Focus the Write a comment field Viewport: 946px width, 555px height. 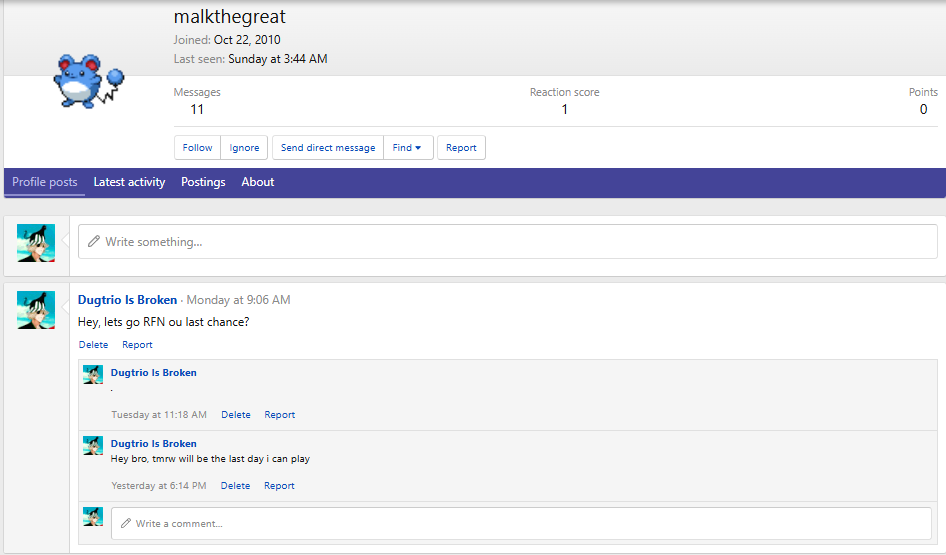coord(521,523)
